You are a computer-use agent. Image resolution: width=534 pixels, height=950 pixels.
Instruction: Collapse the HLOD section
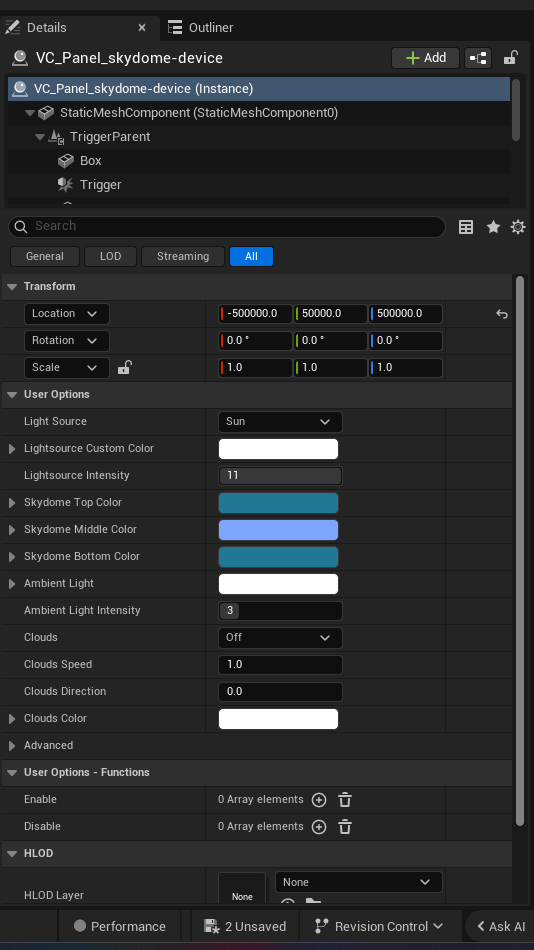[12, 854]
